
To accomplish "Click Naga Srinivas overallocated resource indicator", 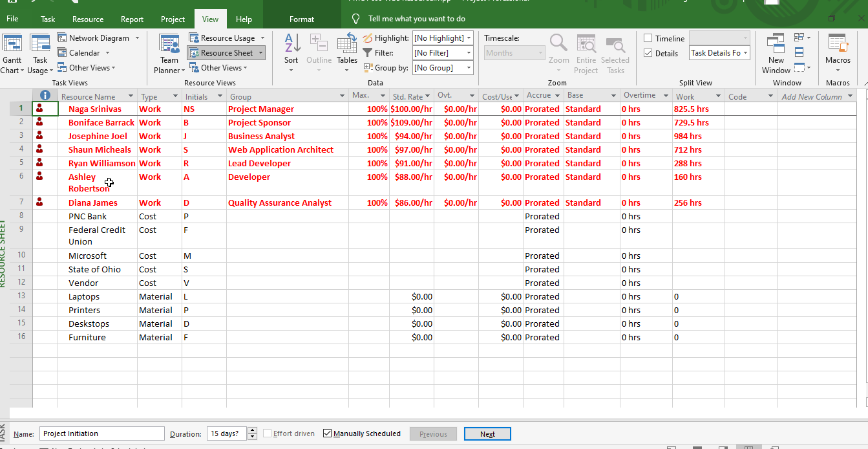I will coord(40,109).
